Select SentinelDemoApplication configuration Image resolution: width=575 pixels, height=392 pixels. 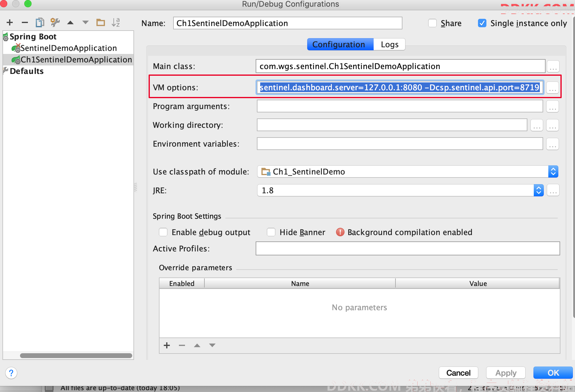point(69,48)
